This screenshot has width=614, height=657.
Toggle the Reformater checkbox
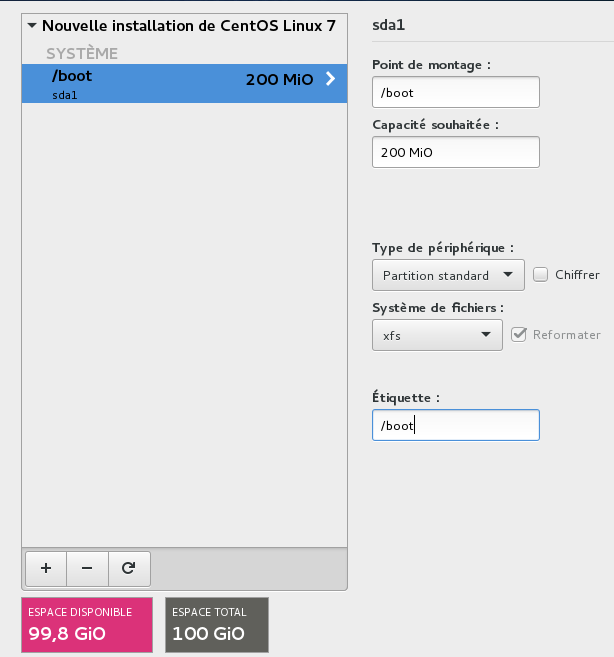(x=518, y=334)
